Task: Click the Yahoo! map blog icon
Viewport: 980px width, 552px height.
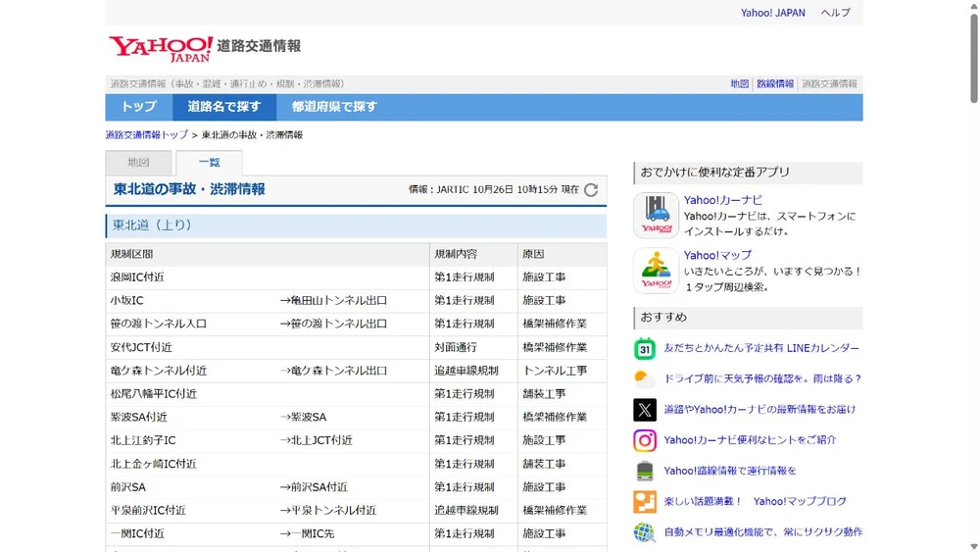Action: 645,501
